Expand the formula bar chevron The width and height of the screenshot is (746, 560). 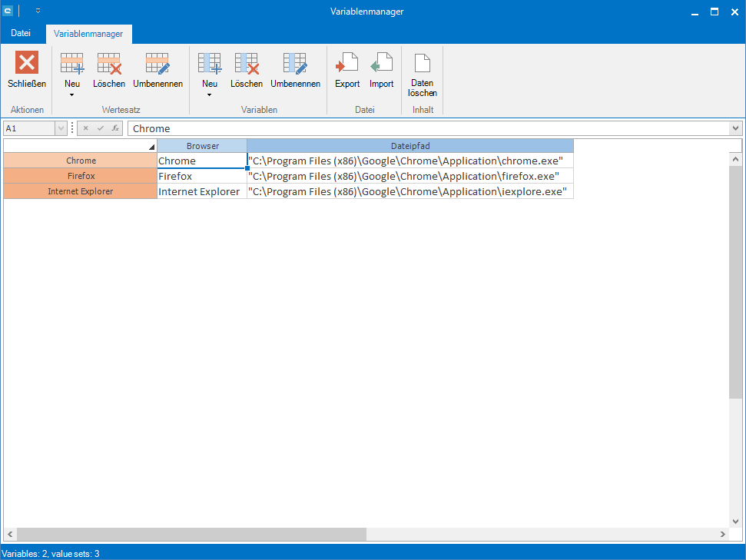tap(735, 128)
